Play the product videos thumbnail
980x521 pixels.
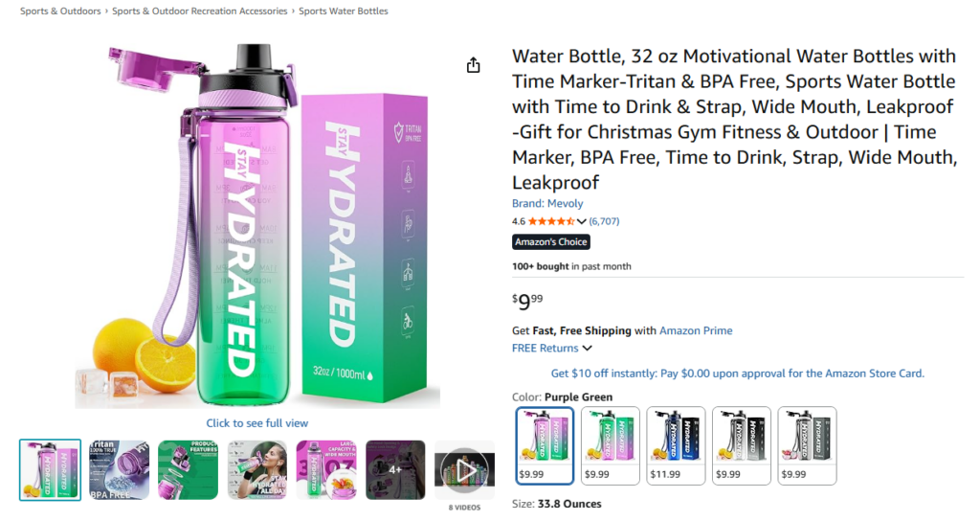[x=464, y=469]
